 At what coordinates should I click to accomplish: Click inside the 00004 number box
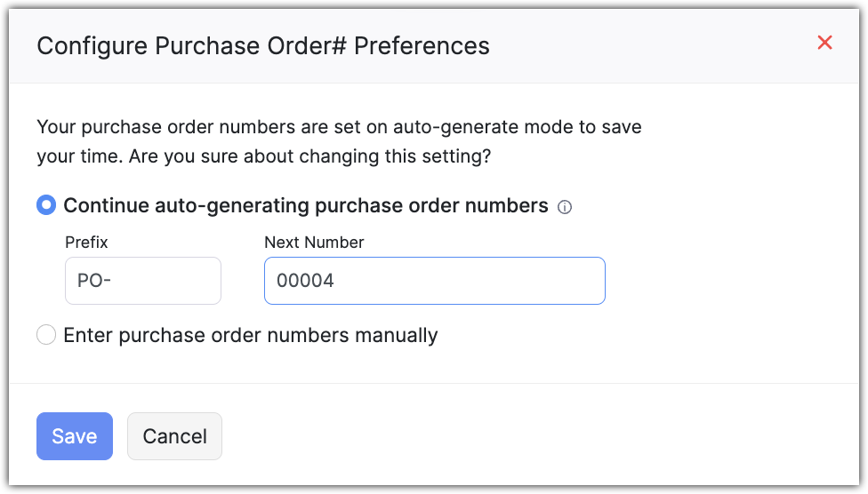click(434, 281)
